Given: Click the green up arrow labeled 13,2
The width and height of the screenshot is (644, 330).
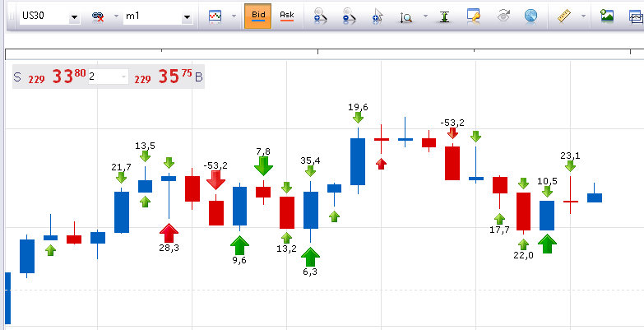Looking at the screenshot, I should (287, 238).
